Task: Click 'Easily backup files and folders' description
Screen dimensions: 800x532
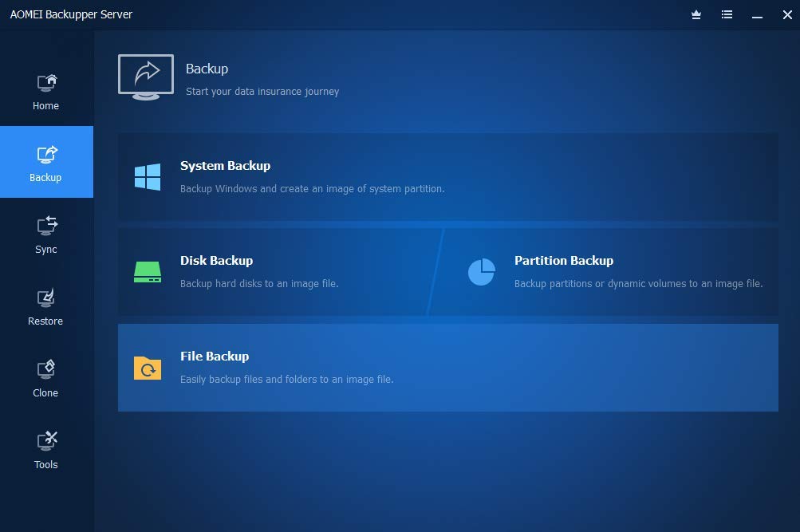Action: (286, 380)
